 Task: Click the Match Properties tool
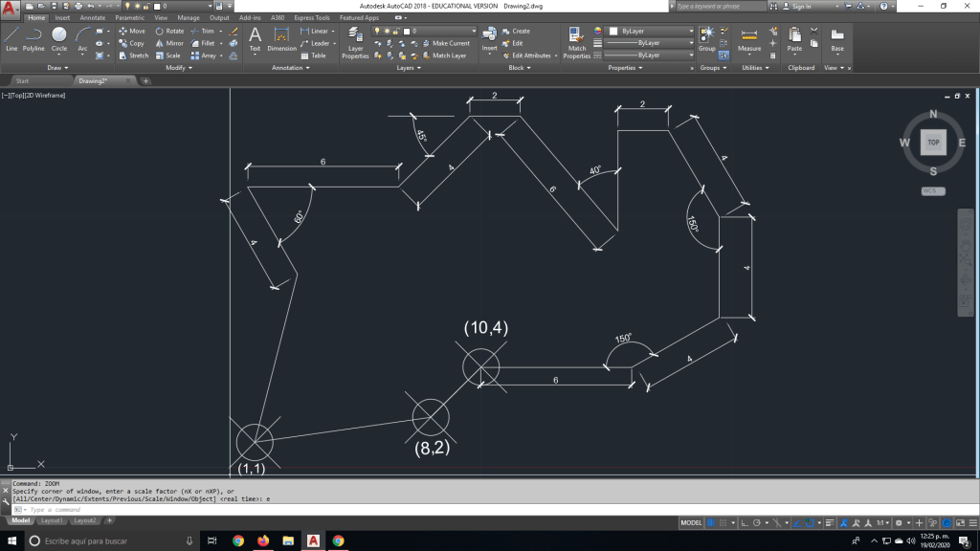(576, 42)
